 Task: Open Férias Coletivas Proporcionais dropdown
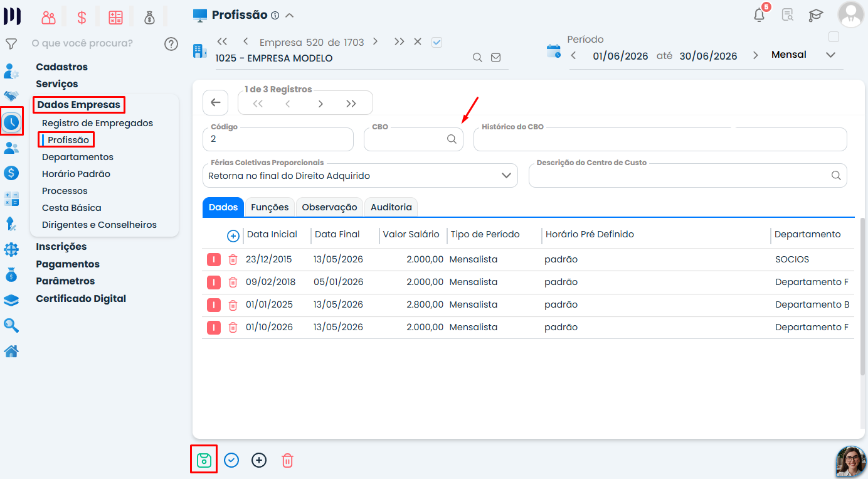coord(507,176)
